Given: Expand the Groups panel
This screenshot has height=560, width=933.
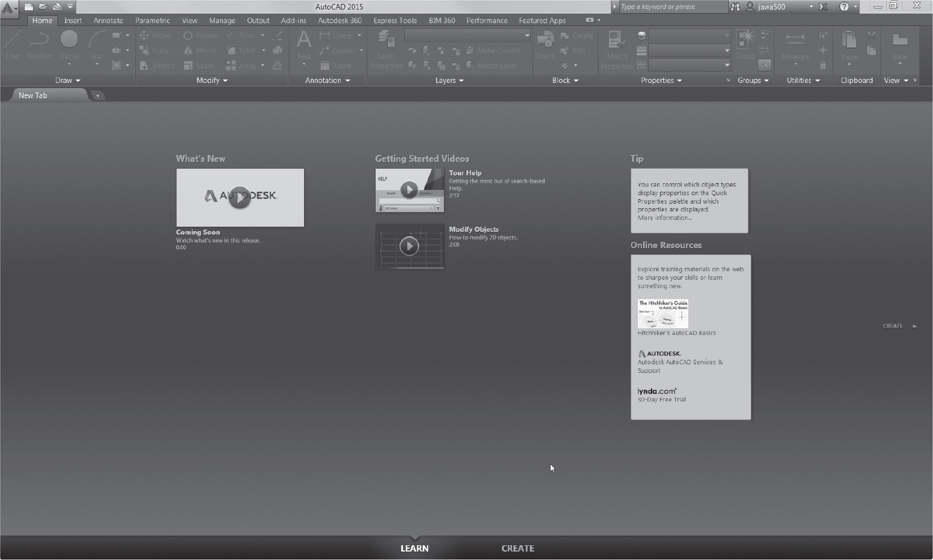Looking at the screenshot, I should 753,81.
